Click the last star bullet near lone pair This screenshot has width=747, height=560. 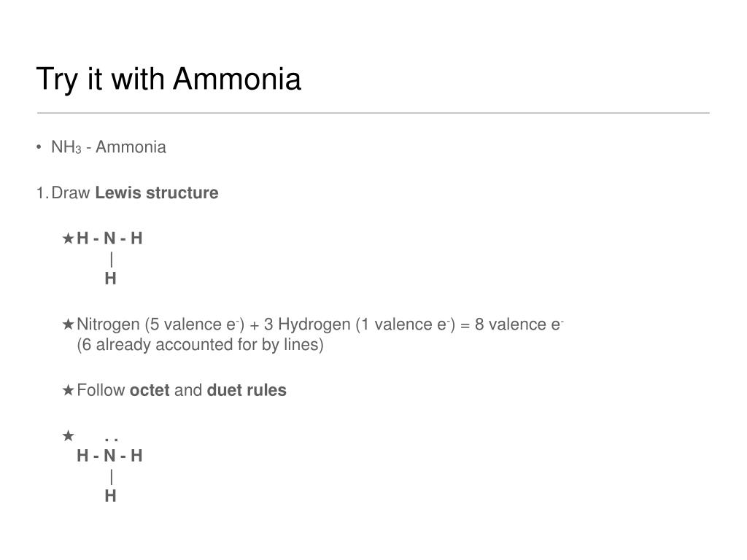point(68,435)
